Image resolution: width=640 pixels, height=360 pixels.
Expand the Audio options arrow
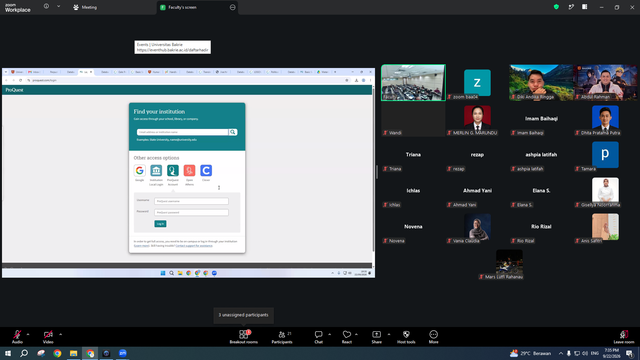point(28,334)
